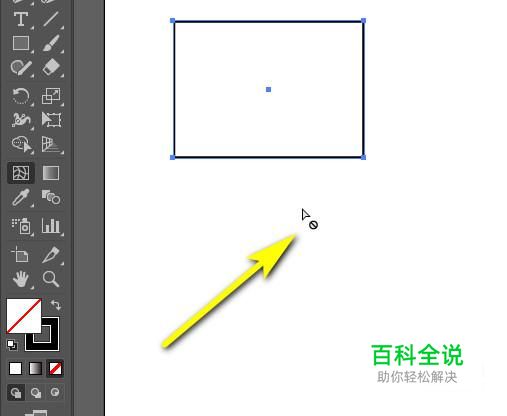Click the rectangle's center point
The width and height of the screenshot is (507, 416).
pyautogui.click(x=268, y=89)
